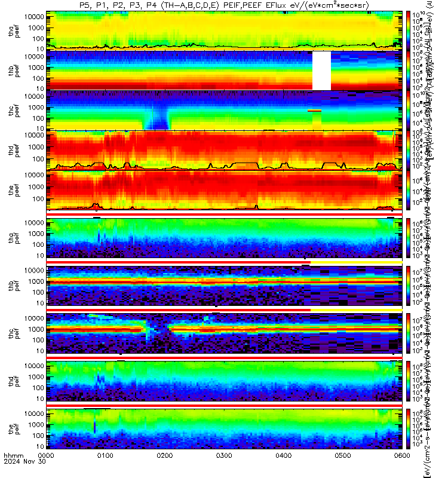Click the color bar beside thg peef panel
The image size is (448, 478).
click(x=408, y=31)
